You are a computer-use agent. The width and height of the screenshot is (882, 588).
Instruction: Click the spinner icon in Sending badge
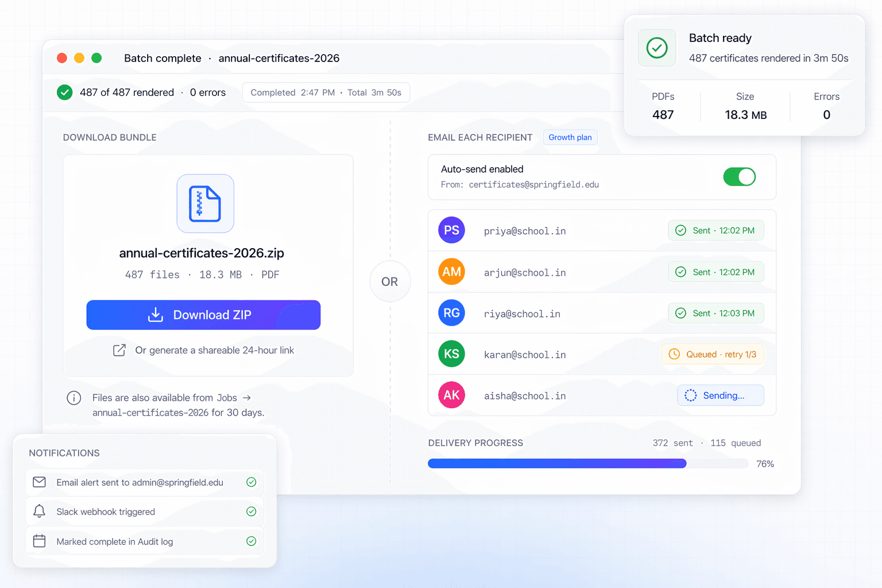pos(691,396)
